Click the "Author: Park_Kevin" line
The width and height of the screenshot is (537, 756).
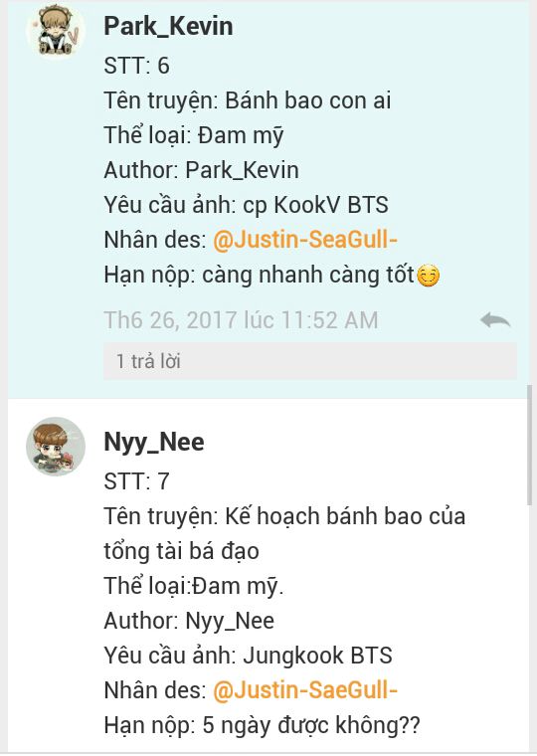(x=201, y=170)
